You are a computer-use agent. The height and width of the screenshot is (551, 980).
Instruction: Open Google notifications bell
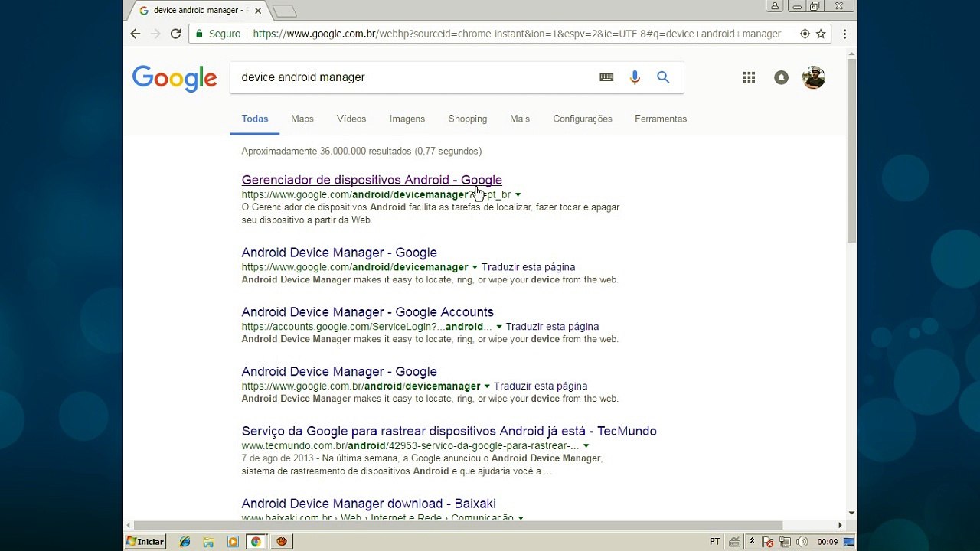click(781, 77)
